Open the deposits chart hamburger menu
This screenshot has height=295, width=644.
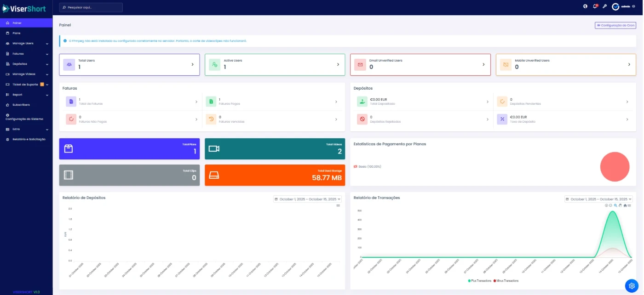click(338, 205)
